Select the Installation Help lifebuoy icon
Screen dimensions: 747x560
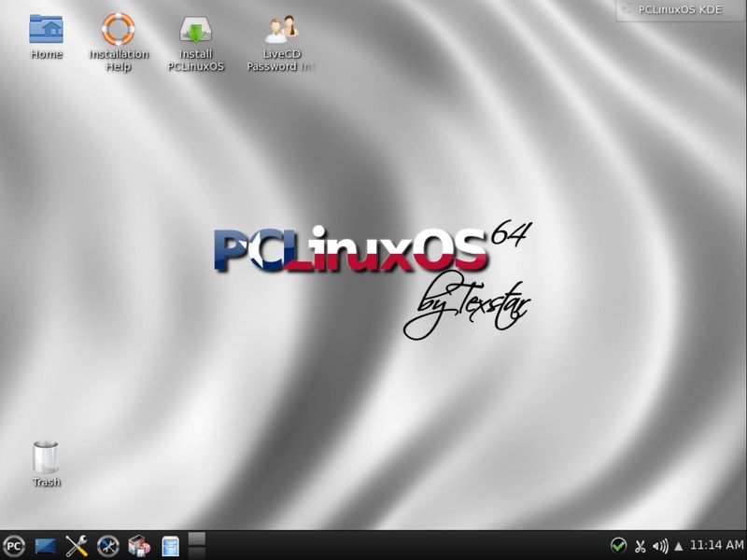(x=119, y=42)
